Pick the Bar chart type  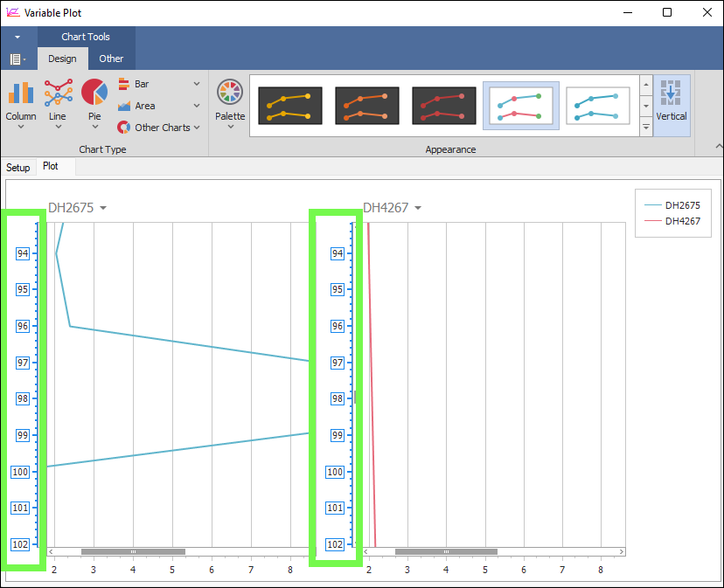(x=141, y=84)
